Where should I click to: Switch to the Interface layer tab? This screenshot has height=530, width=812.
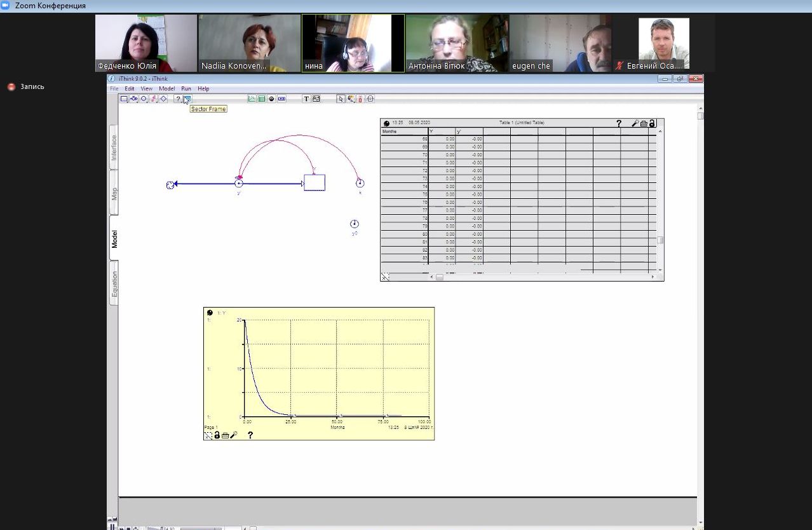[x=114, y=147]
